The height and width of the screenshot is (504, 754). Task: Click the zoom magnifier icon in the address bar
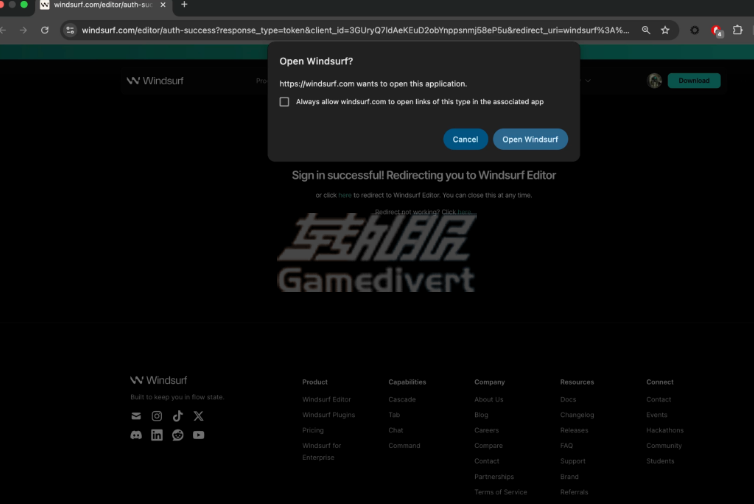tap(646, 30)
